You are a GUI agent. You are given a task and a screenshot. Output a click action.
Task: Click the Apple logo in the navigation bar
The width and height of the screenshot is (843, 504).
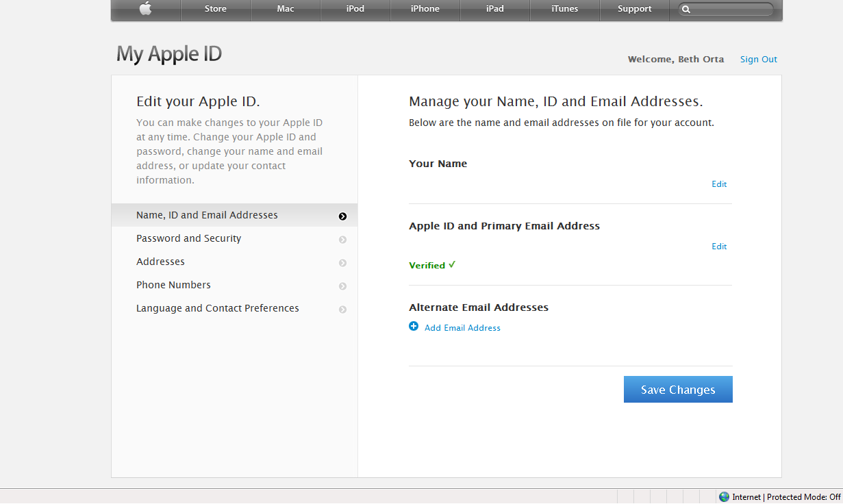[x=144, y=9]
